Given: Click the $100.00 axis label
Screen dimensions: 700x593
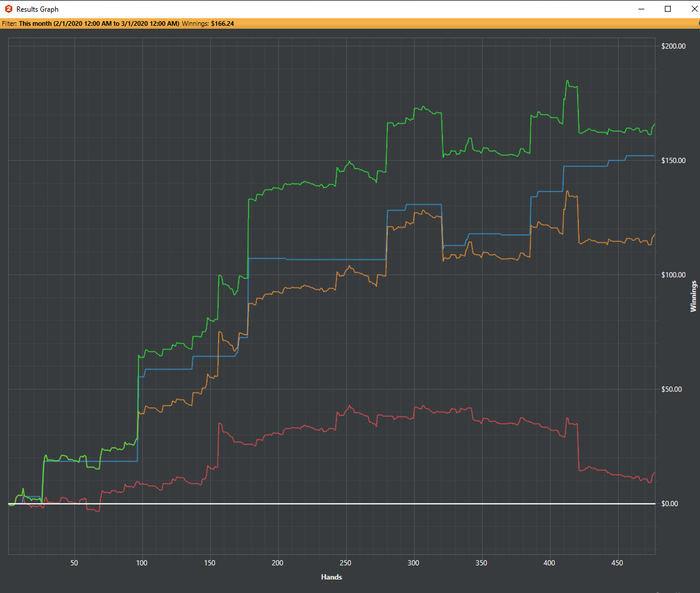Looking at the screenshot, I should point(673,275).
